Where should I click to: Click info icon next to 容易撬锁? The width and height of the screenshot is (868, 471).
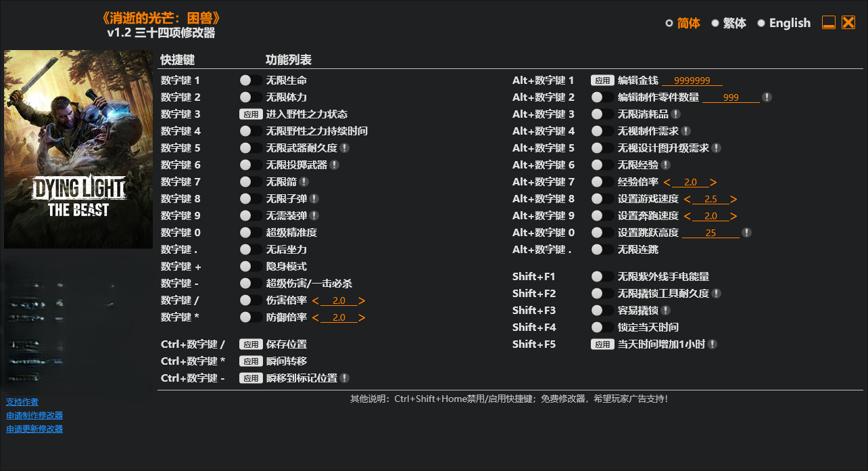(665, 311)
